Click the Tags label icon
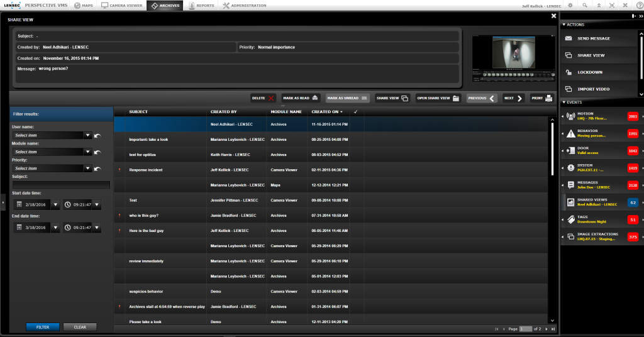644x337 pixels. coord(570,219)
